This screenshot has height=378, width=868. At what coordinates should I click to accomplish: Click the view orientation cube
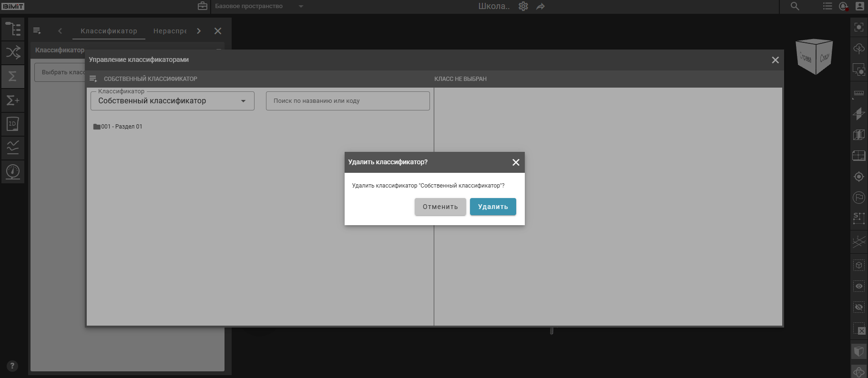[814, 57]
